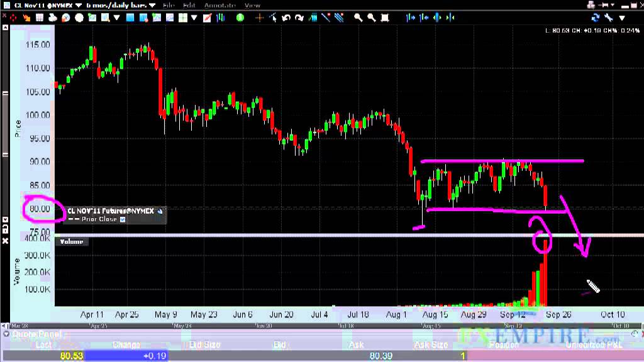
Task: Expand the dropdown arrow beside the wrench
Action: tap(622, 18)
